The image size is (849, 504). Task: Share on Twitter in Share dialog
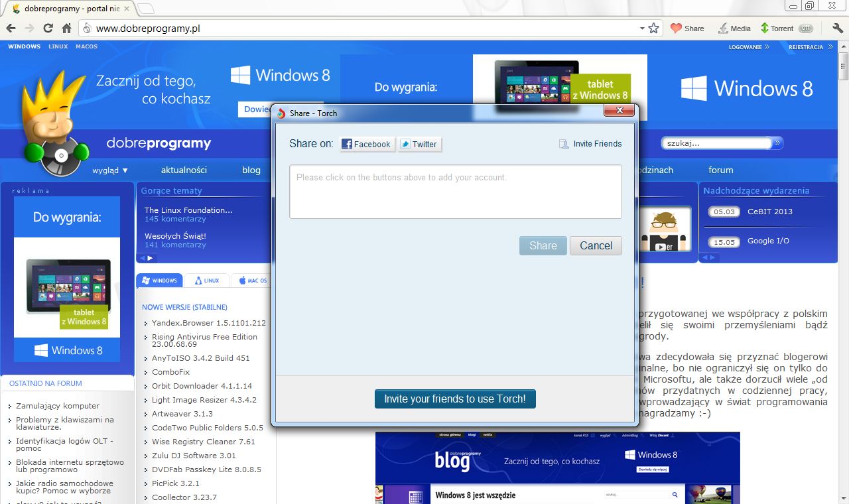pyautogui.click(x=419, y=144)
